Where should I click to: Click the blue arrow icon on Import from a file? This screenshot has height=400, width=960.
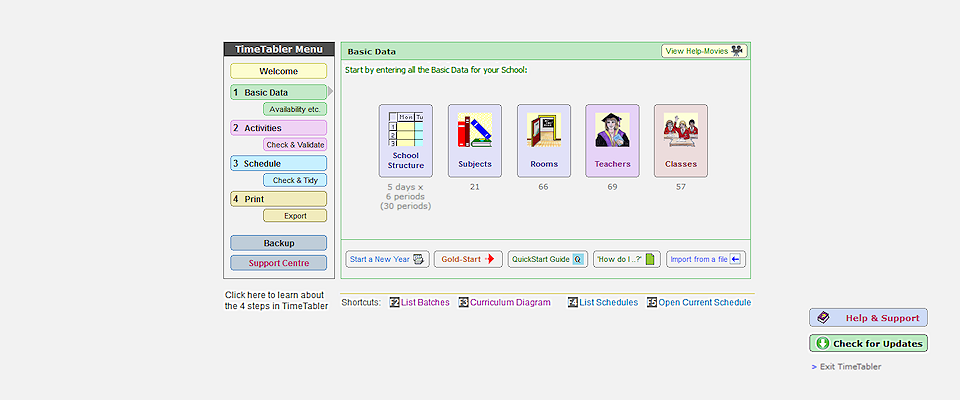click(x=736, y=259)
